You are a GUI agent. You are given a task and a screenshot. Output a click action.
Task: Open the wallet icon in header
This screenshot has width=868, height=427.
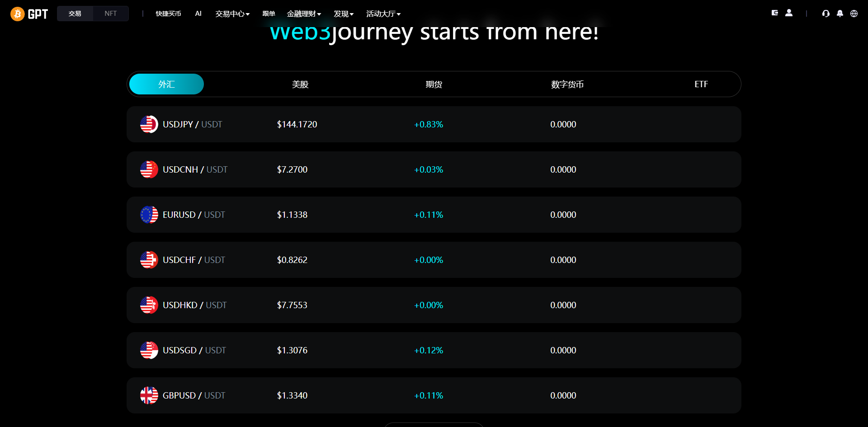pyautogui.click(x=774, y=13)
